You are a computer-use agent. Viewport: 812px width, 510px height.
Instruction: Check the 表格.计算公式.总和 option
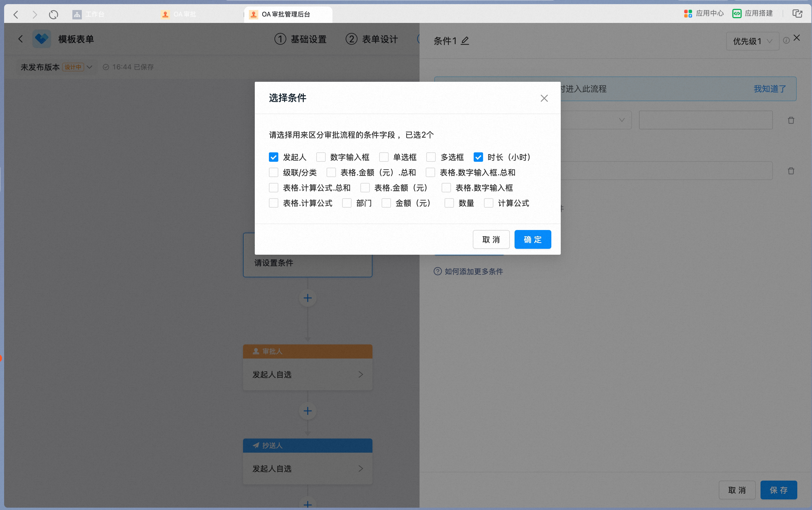(274, 188)
